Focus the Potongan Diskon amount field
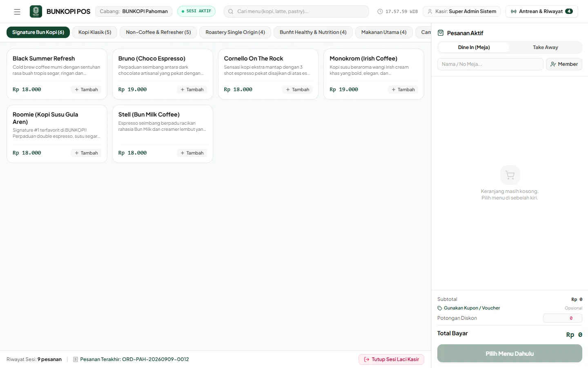 pyautogui.click(x=563, y=318)
